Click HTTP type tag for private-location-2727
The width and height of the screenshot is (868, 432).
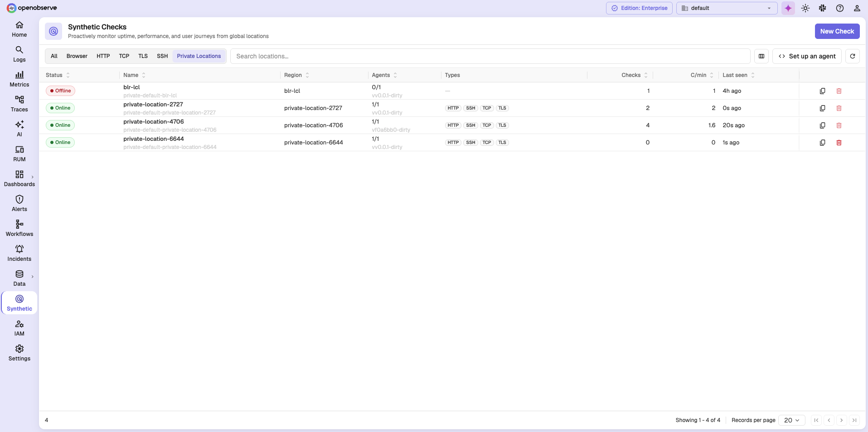point(453,108)
